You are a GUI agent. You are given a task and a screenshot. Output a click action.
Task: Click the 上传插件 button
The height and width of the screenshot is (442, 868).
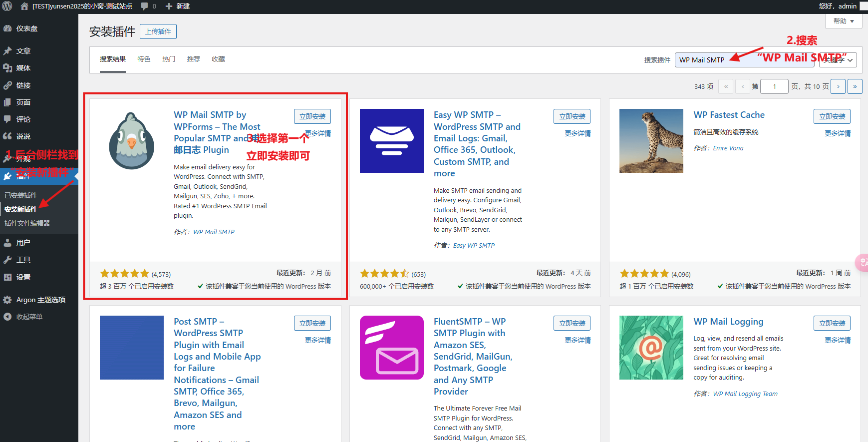(x=158, y=31)
